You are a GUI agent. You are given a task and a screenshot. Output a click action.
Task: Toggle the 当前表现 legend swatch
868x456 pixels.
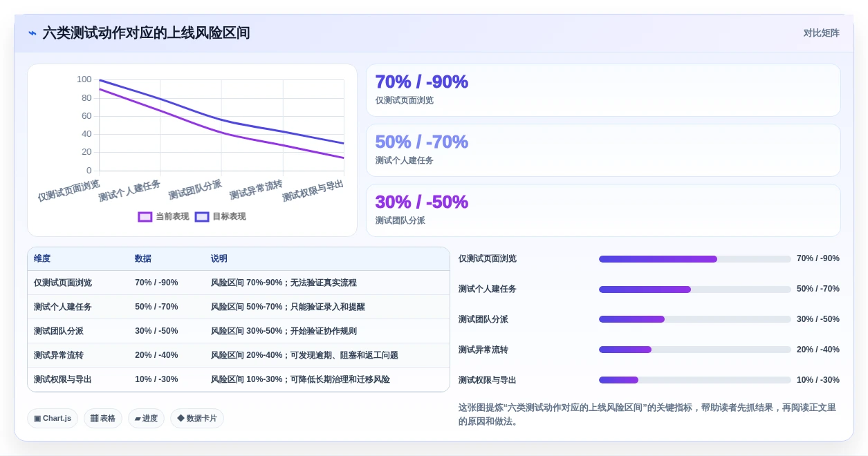click(x=145, y=217)
